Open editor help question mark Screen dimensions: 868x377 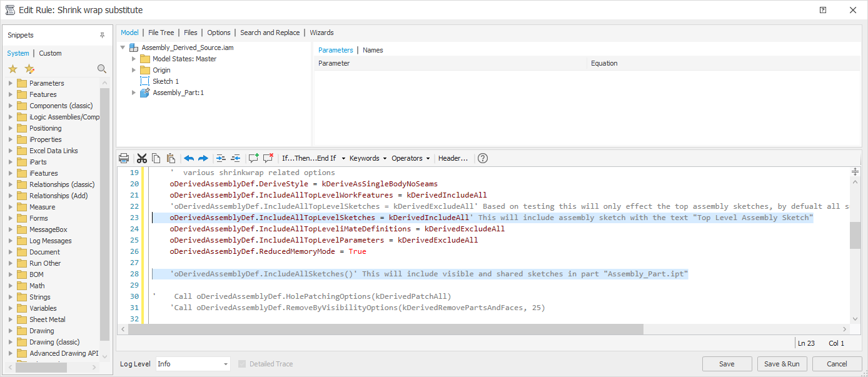point(483,158)
